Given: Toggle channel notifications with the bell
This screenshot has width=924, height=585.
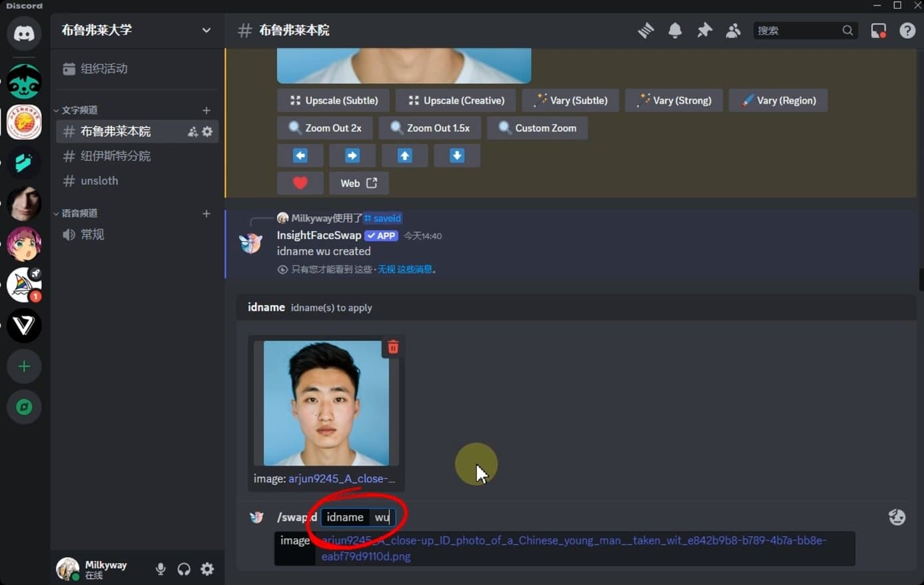Looking at the screenshot, I should (675, 30).
